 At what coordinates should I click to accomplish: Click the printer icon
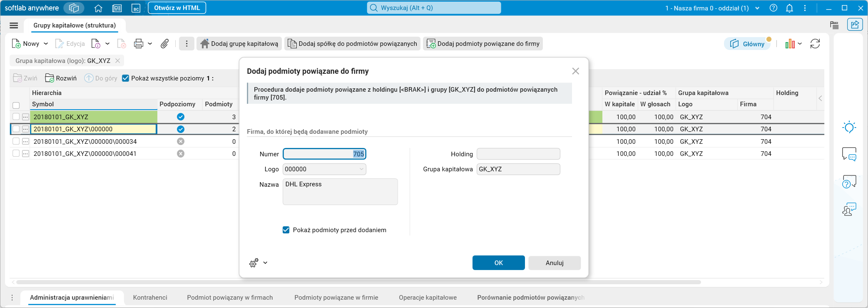point(139,44)
